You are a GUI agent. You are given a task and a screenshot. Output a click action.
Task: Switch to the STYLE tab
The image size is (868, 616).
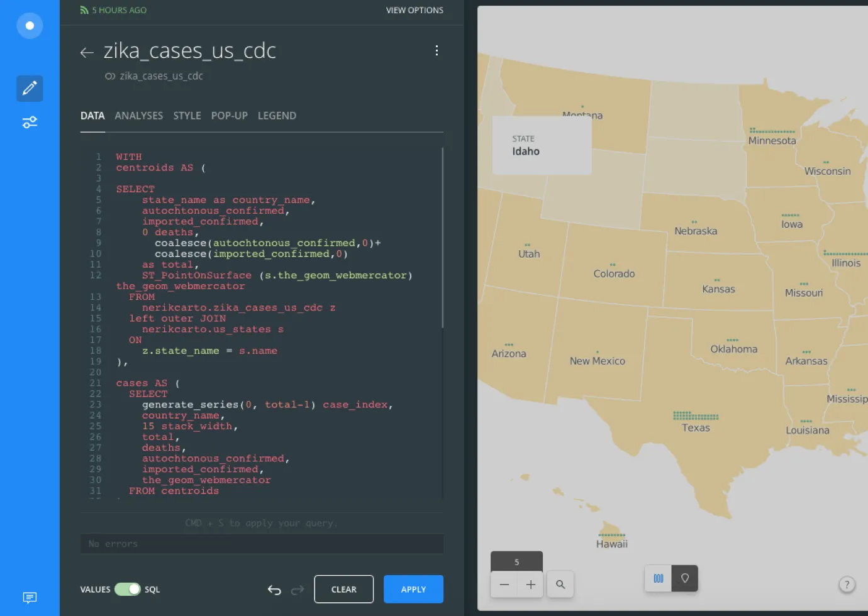click(x=187, y=116)
